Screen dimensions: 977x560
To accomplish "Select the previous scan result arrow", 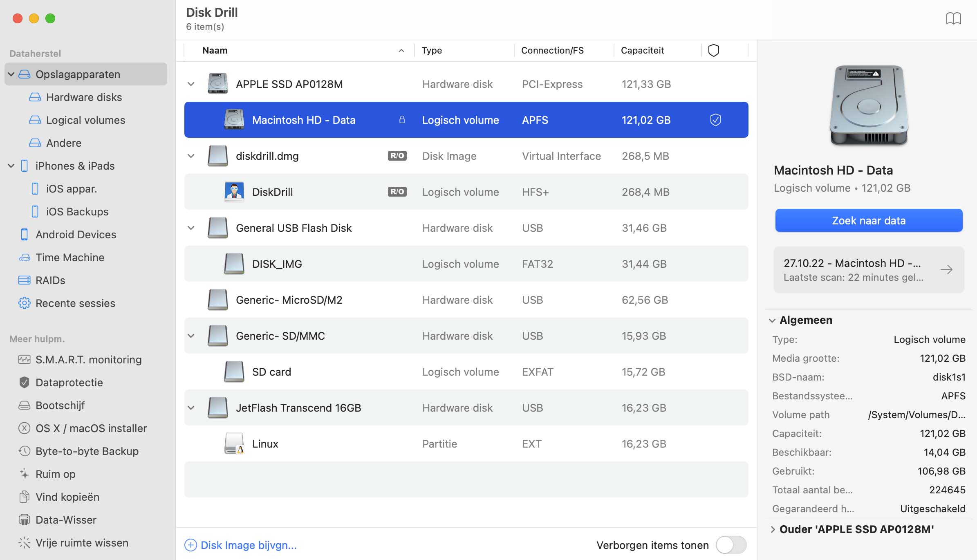I will click(x=949, y=269).
